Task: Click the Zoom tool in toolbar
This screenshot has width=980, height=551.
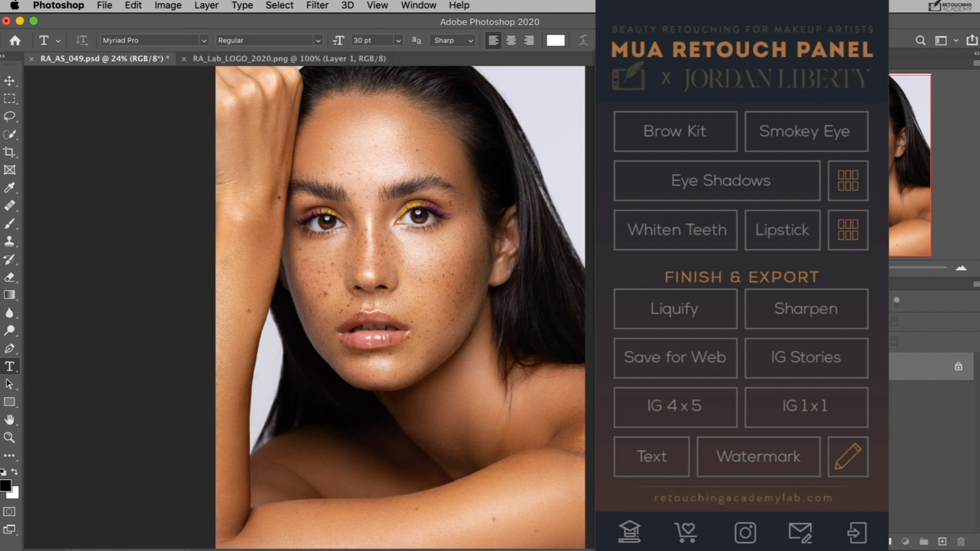Action: point(9,438)
